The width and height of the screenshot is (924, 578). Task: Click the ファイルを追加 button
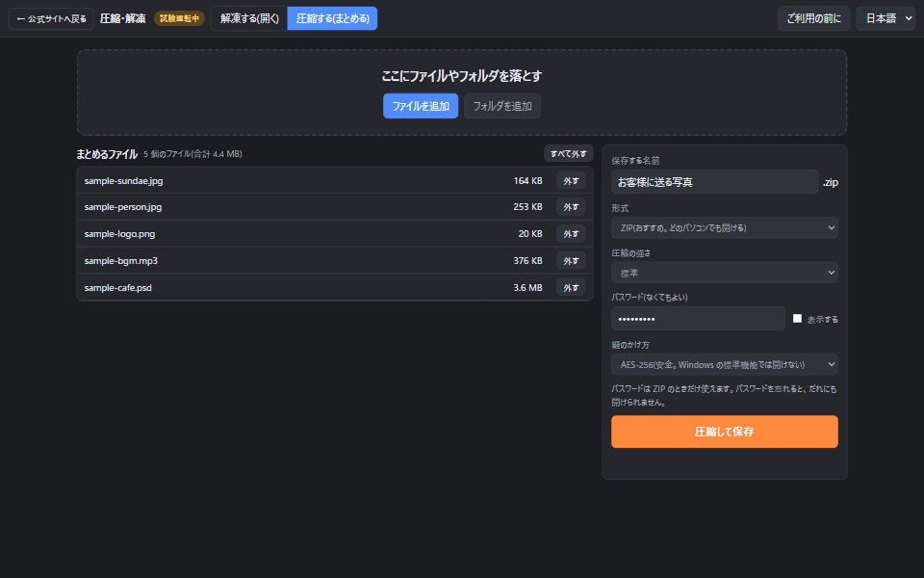[421, 106]
